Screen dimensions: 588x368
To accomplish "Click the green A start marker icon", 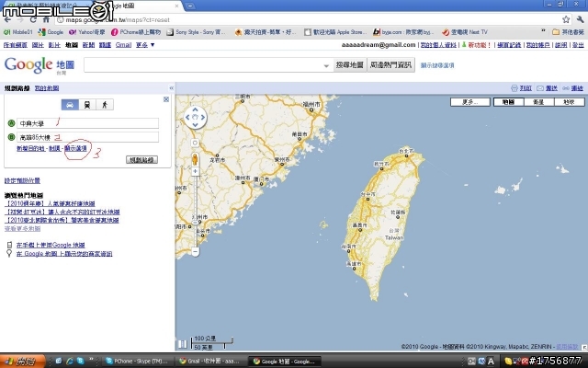I will click(x=11, y=123).
